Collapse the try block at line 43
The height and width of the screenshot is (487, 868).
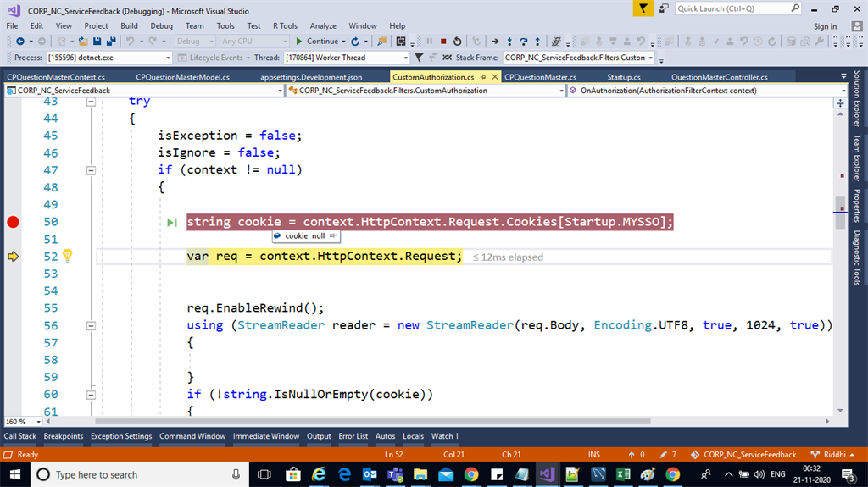click(x=91, y=102)
